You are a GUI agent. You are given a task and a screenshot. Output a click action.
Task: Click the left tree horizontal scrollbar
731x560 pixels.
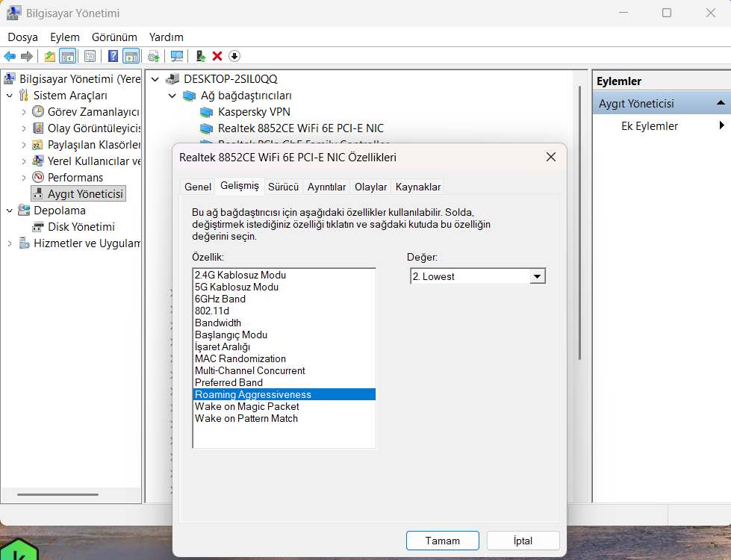coord(57,495)
